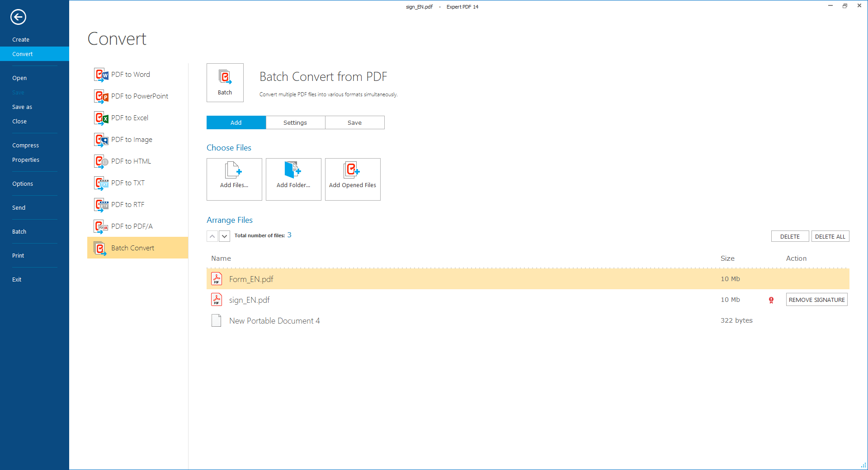
Task: Open Compress in the sidebar
Action: (x=25, y=146)
